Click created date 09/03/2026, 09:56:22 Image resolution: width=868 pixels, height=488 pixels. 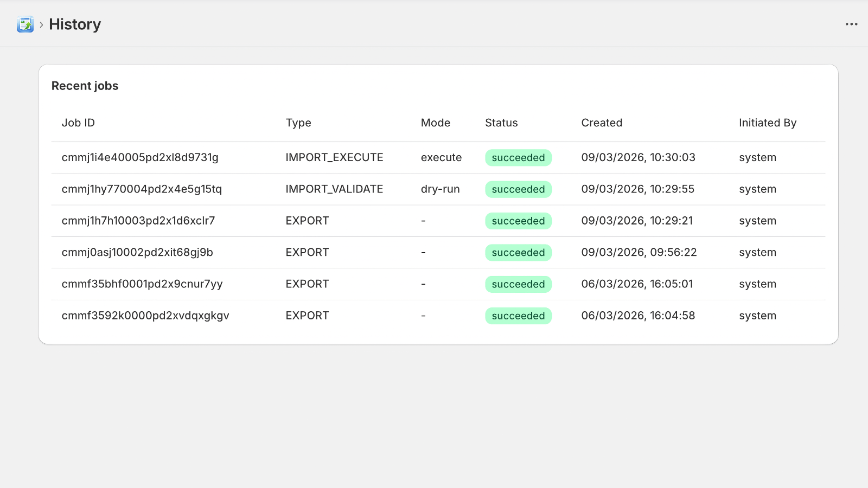pos(639,253)
